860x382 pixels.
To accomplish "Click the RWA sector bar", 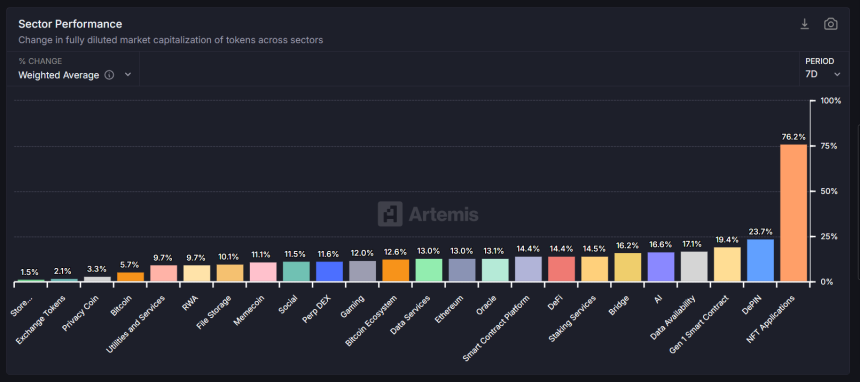I will 197,273.
